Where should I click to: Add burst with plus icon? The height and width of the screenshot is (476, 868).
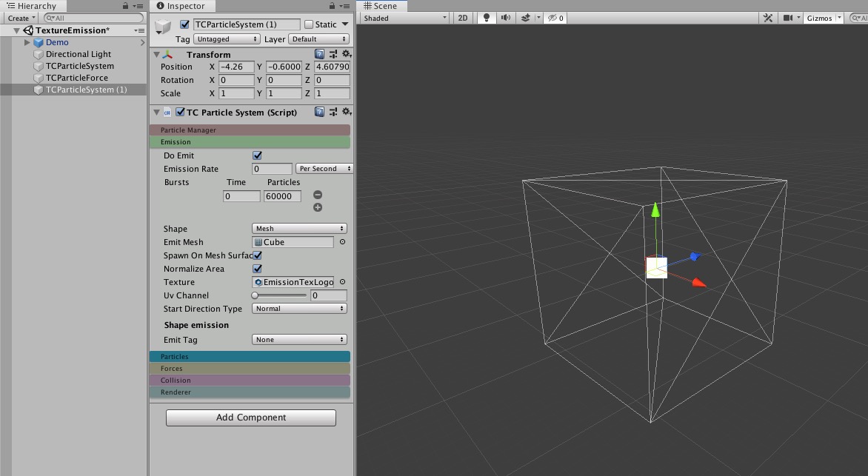(x=318, y=207)
